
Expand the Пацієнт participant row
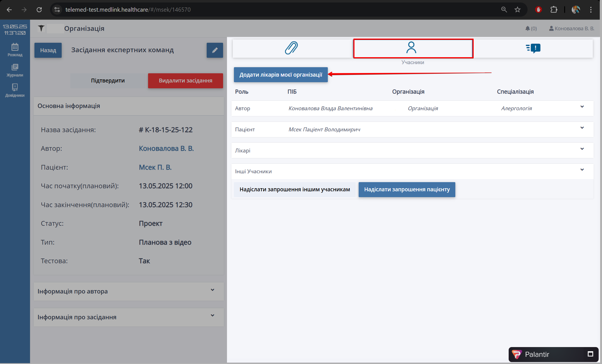point(582,128)
